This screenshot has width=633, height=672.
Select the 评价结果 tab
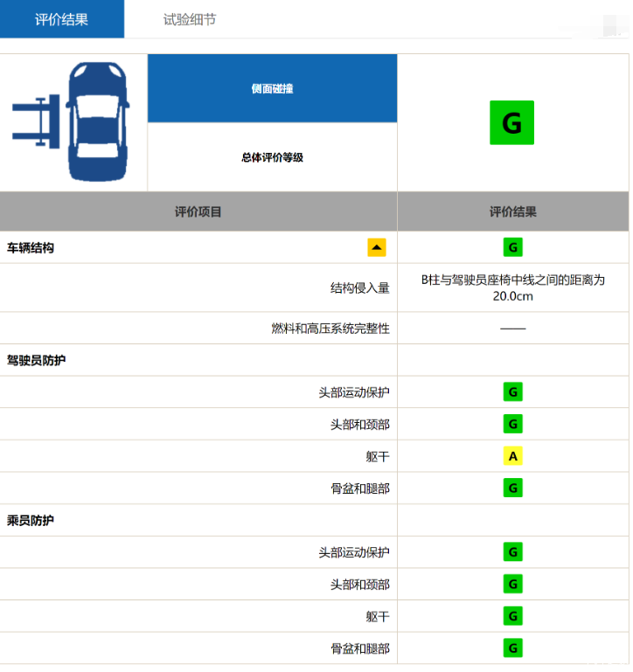click(x=62, y=19)
